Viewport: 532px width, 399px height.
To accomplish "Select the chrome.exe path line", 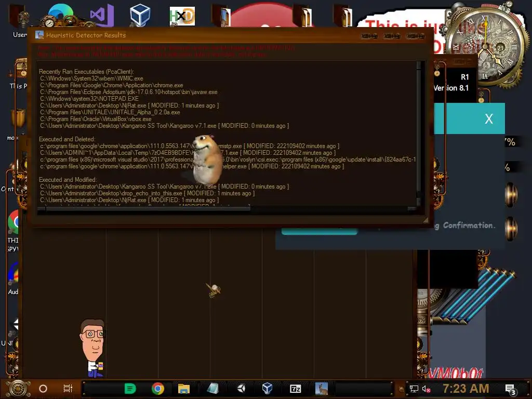I will [x=112, y=85].
